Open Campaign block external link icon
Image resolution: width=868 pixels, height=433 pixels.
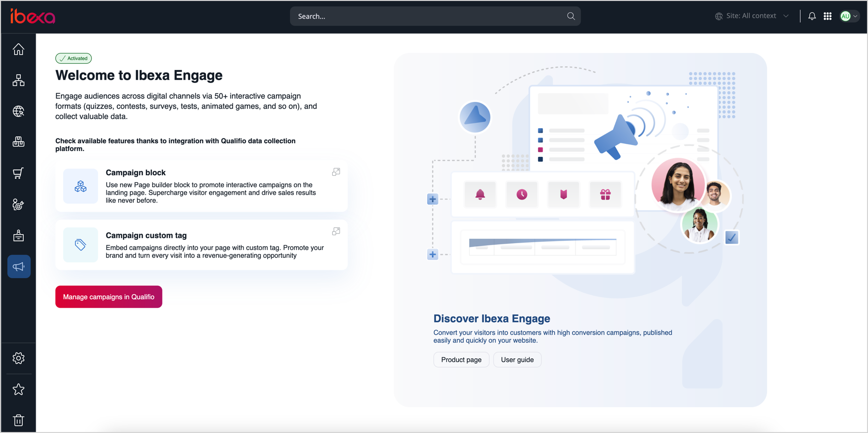tap(336, 172)
